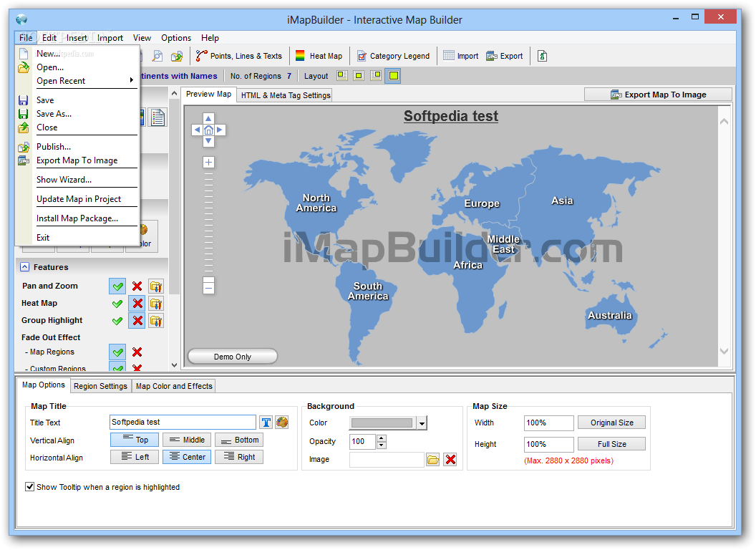Browse for background image folder icon
Image resolution: width=756 pixels, height=550 pixels.
pos(433,460)
